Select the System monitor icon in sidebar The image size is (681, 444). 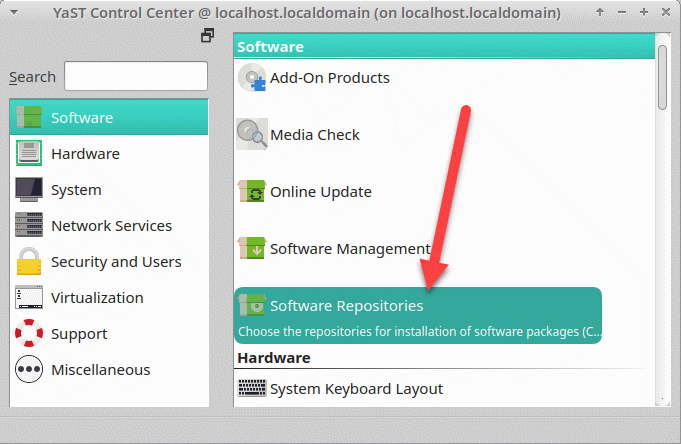tap(29, 189)
